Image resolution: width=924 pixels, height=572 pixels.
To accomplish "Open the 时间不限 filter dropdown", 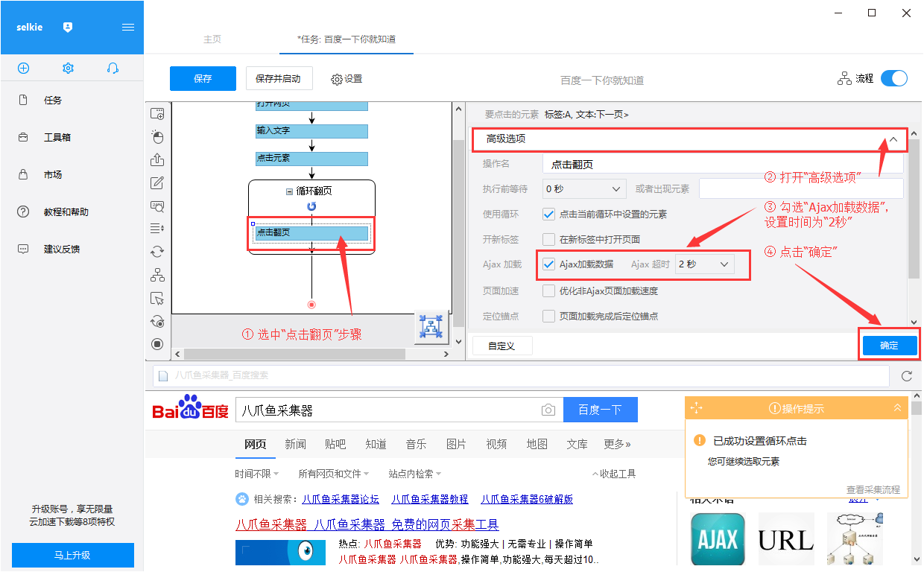I will tap(256, 474).
